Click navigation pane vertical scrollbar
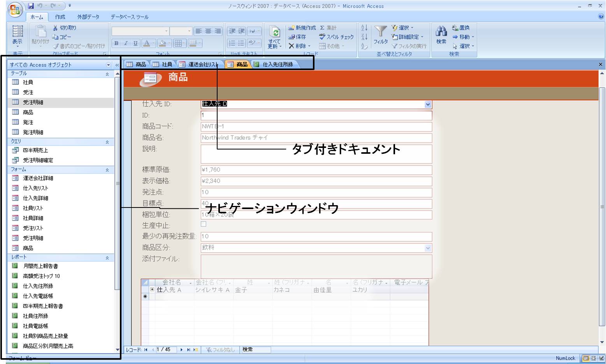Screen dimensions: 606x364 [118, 183]
